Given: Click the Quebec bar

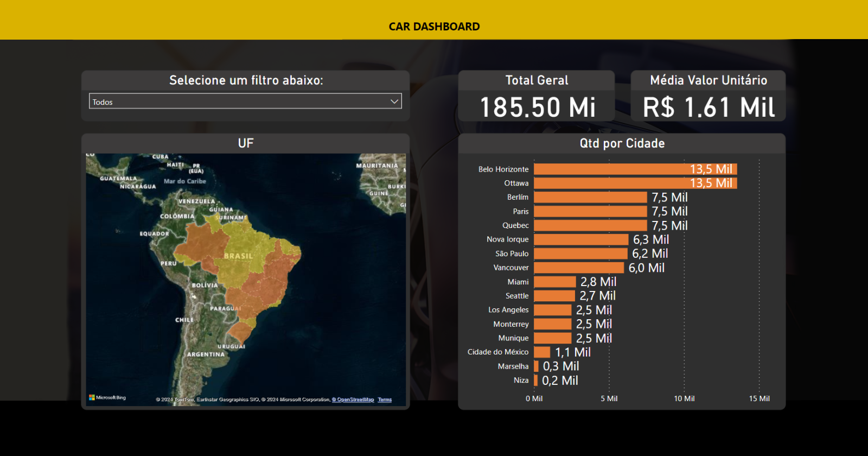Looking at the screenshot, I should [x=590, y=226].
